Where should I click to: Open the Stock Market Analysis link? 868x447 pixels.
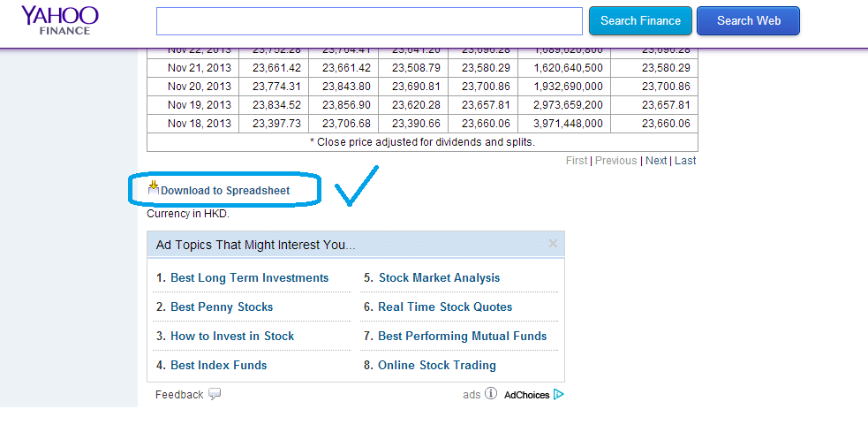[x=440, y=278]
